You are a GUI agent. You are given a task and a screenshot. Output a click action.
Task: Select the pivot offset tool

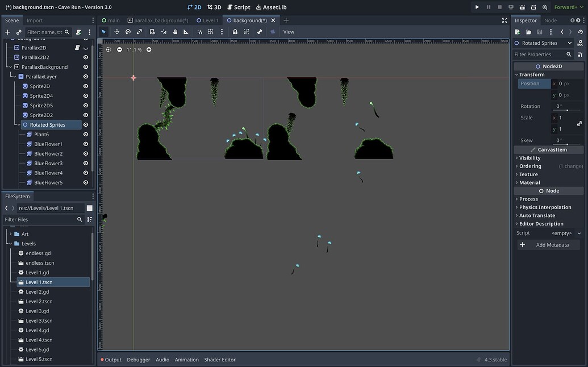[164, 32]
